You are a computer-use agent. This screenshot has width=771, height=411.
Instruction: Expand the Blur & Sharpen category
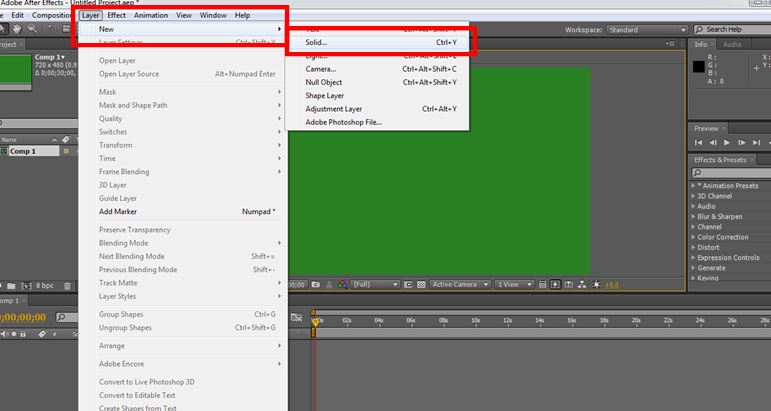(693, 217)
